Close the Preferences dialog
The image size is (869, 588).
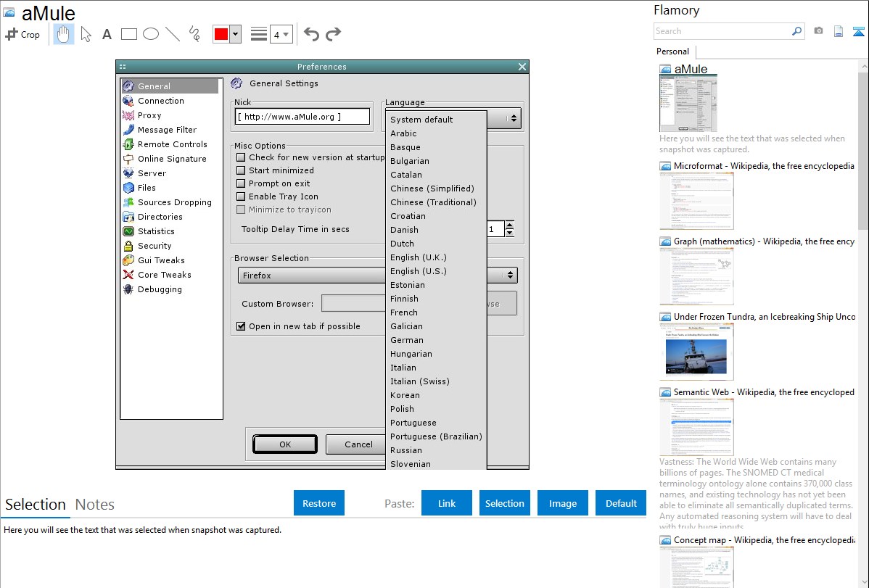coord(522,67)
